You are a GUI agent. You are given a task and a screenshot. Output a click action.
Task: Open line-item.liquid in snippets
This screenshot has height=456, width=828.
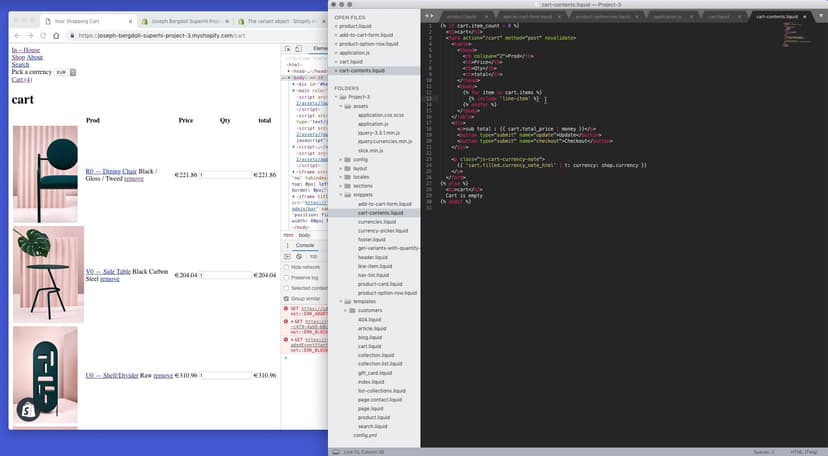(375, 266)
